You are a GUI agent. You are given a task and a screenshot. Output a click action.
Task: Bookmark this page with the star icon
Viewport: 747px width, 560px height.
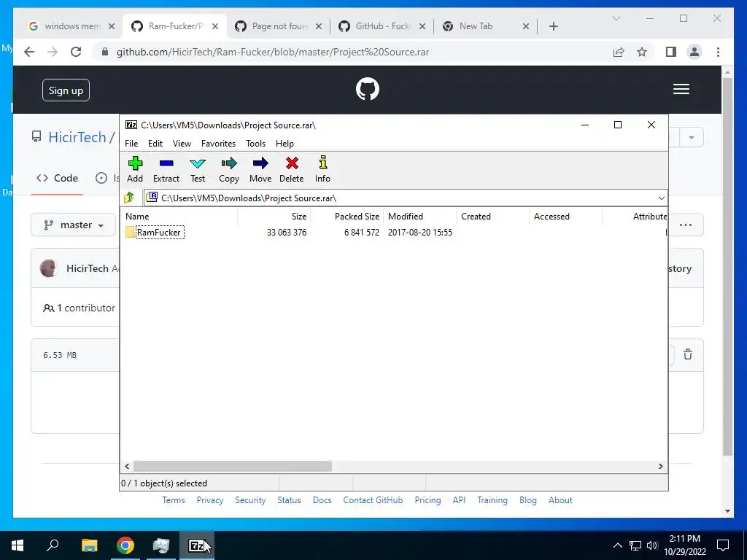[642, 52]
